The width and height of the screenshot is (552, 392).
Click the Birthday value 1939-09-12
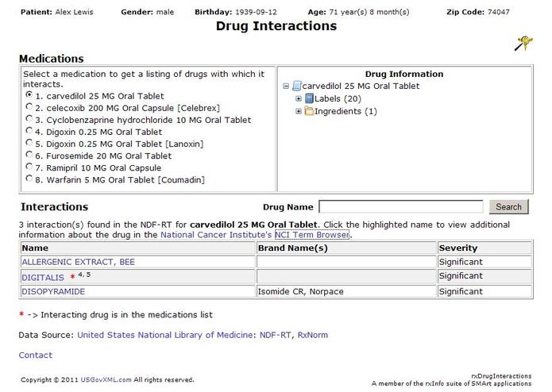point(256,12)
